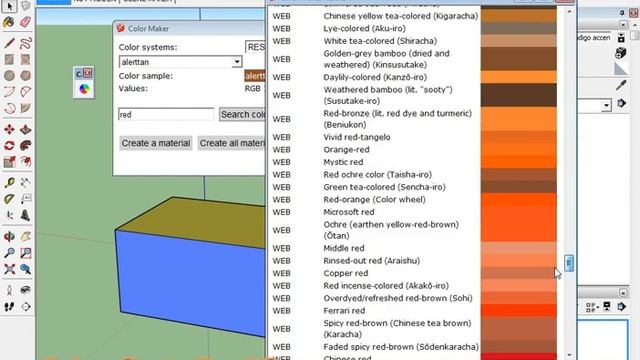Click the Zoom Extents tool
Image resolution: width=640 pixels, height=360 pixels.
(x=9, y=269)
